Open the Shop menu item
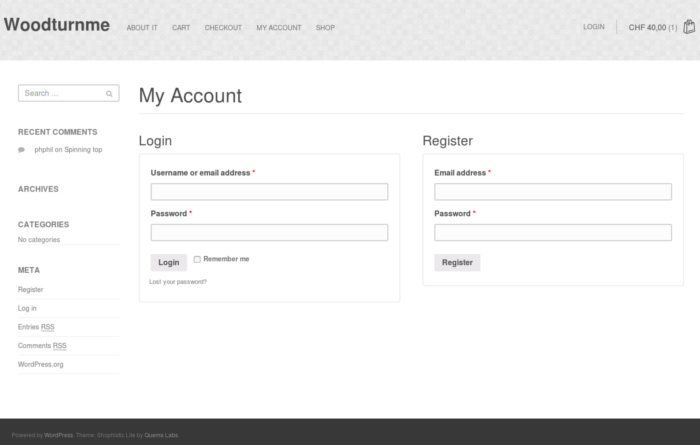Image resolution: width=700 pixels, height=445 pixels. (x=325, y=28)
